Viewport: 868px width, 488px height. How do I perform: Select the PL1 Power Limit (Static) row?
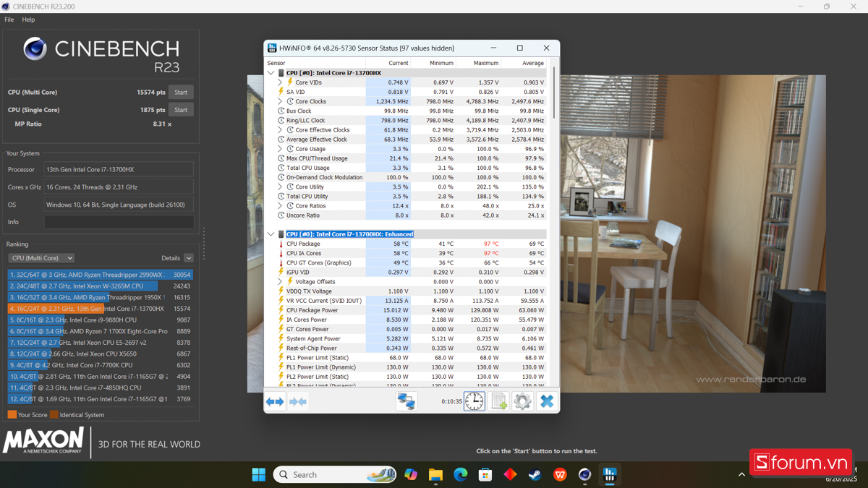point(407,357)
